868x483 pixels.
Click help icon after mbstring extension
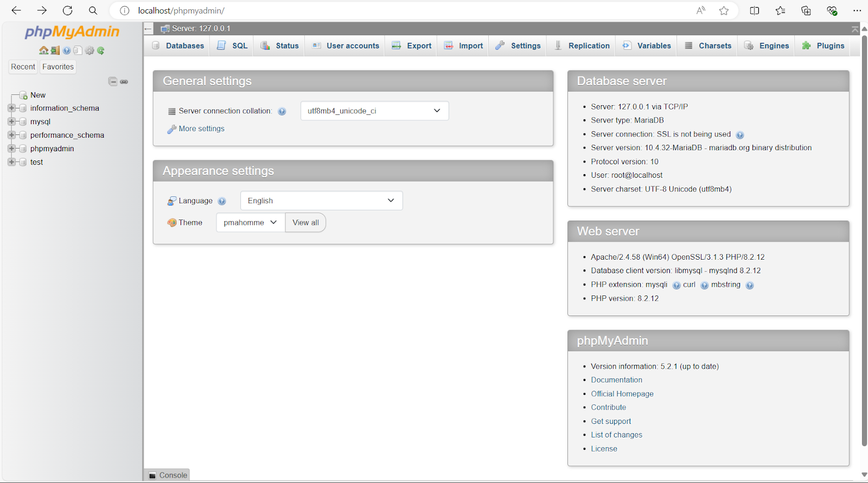pos(750,285)
